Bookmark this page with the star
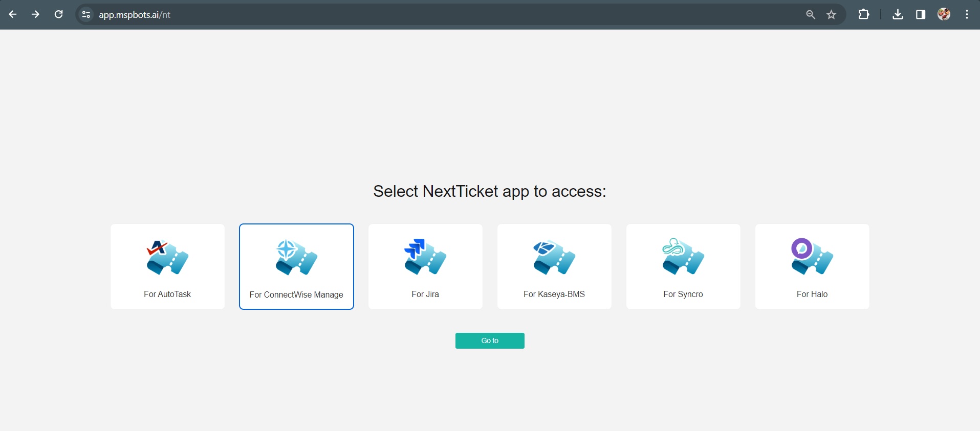 tap(832, 15)
